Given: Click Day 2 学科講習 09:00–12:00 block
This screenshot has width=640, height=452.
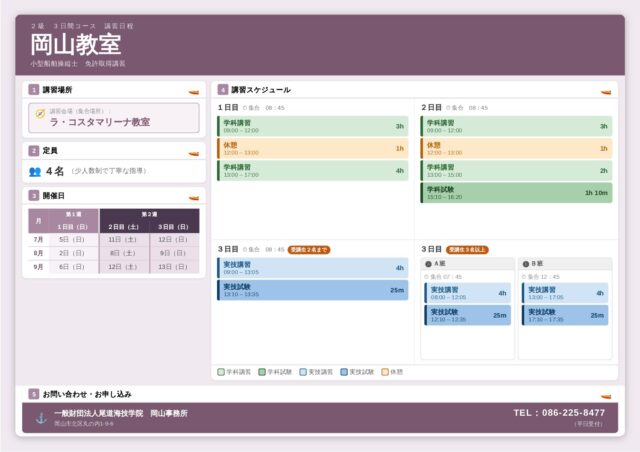Looking at the screenshot, I should [x=516, y=126].
